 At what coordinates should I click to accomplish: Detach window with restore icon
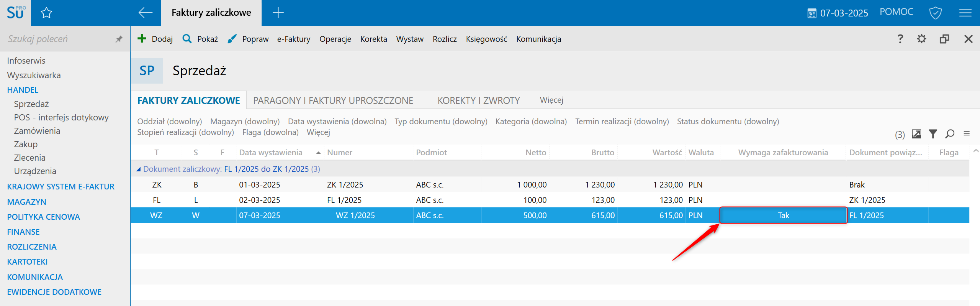click(x=944, y=39)
